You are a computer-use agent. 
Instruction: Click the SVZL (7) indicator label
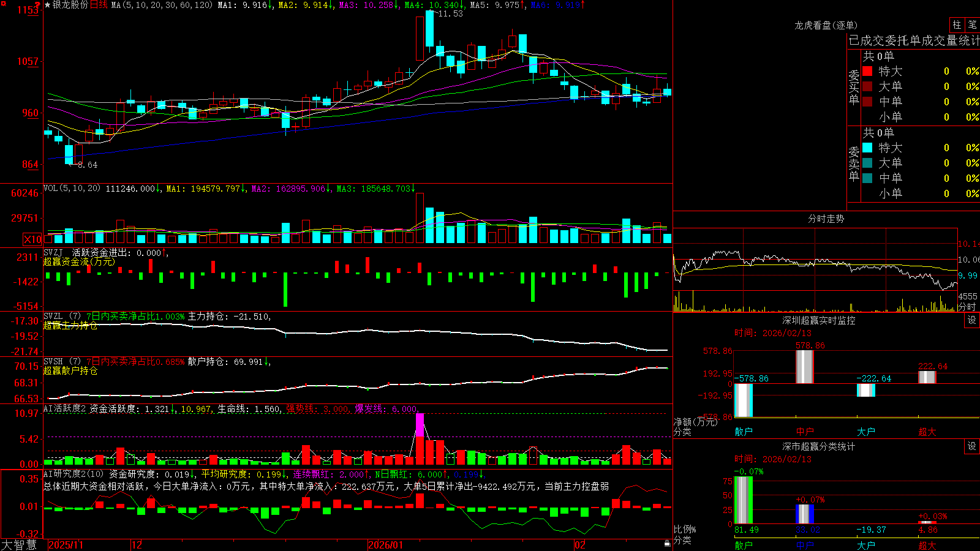pyautogui.click(x=62, y=317)
